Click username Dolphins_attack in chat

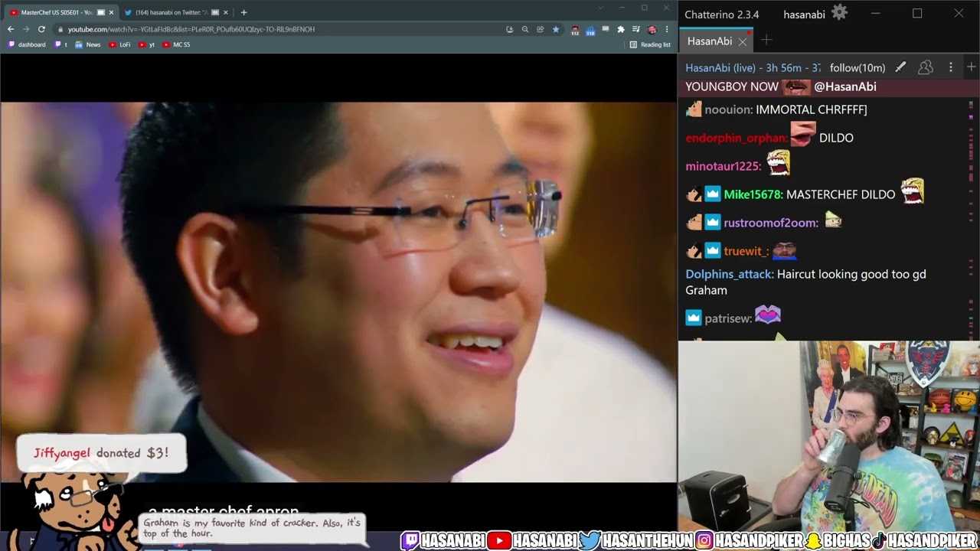(x=730, y=274)
